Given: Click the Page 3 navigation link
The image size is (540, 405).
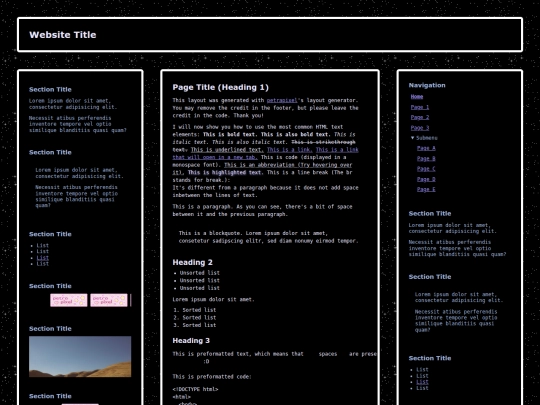Looking at the screenshot, I should pyautogui.click(x=420, y=128).
